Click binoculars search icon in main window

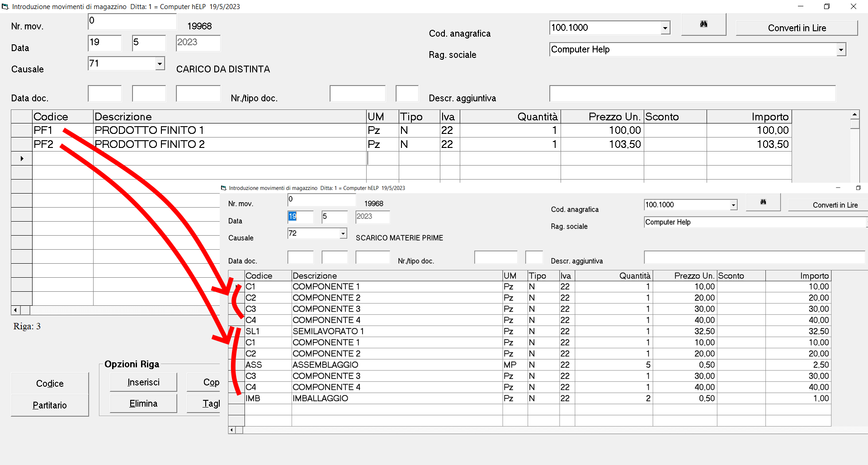(703, 24)
